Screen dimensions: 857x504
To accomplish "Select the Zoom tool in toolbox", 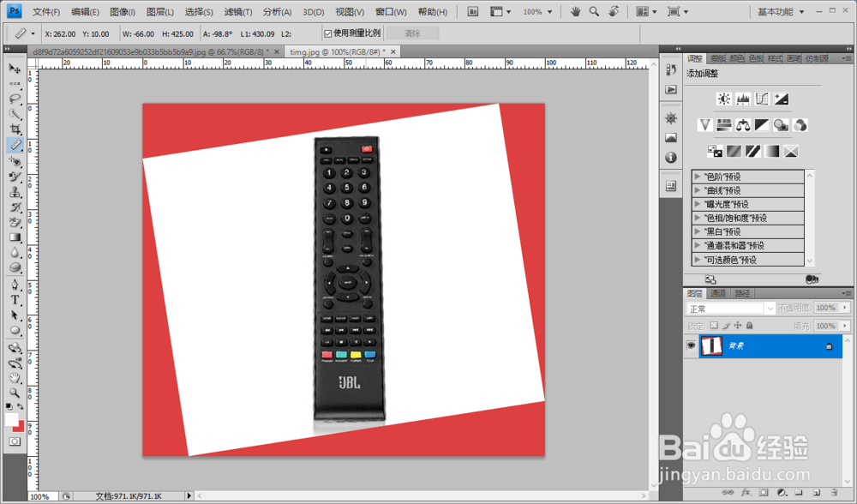I will click(15, 393).
